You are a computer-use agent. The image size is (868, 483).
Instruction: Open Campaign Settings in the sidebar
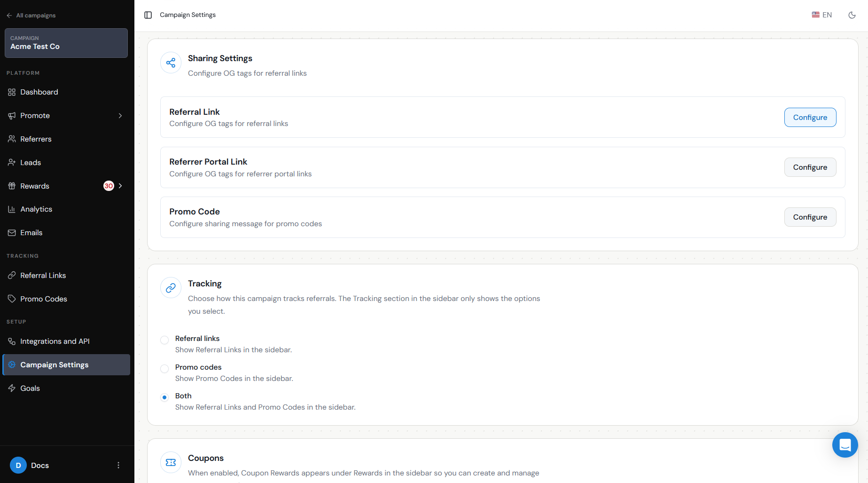coord(66,365)
